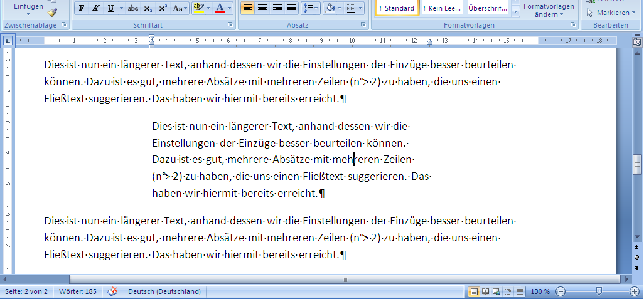Toggle subscript formatting
644x299 pixels.
pyautogui.click(x=148, y=8)
